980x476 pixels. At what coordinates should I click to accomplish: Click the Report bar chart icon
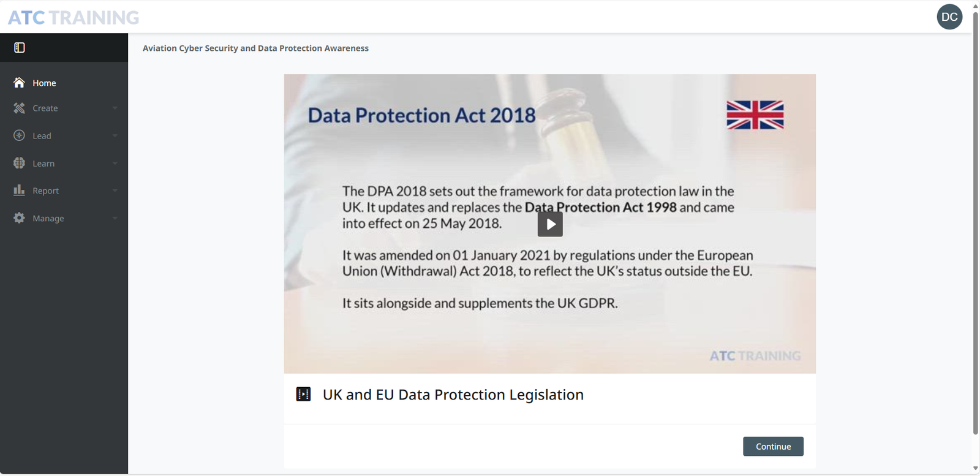(19, 191)
